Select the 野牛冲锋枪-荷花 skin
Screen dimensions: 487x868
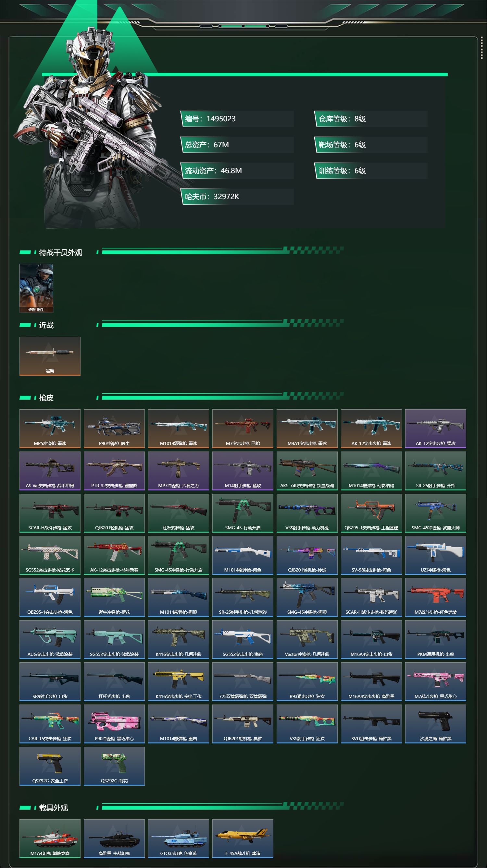(114, 597)
